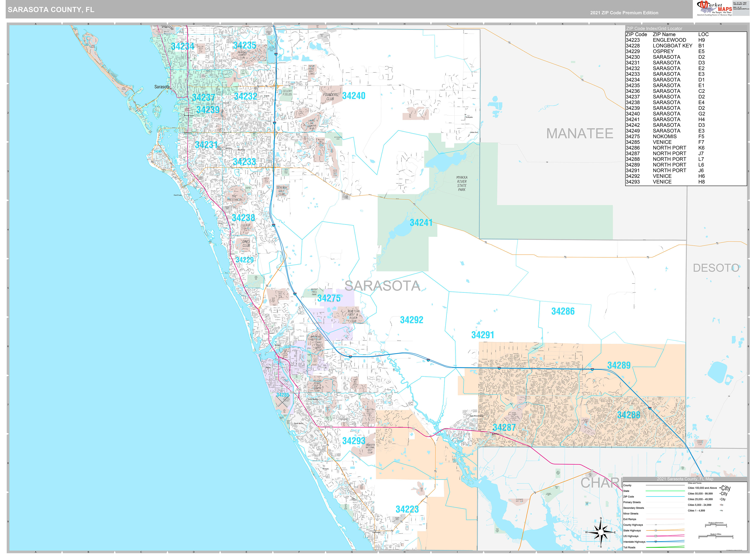The width and height of the screenshot is (756, 554).
Task: Click the 34233 label on the map
Action: click(x=244, y=162)
